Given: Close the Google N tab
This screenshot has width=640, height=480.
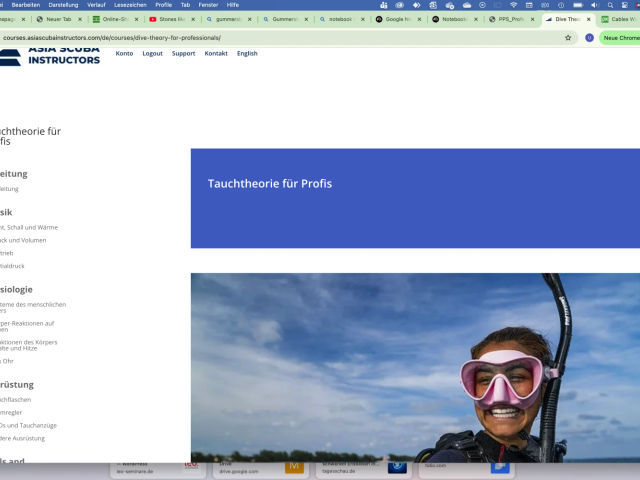Looking at the screenshot, I should pos(419,19).
